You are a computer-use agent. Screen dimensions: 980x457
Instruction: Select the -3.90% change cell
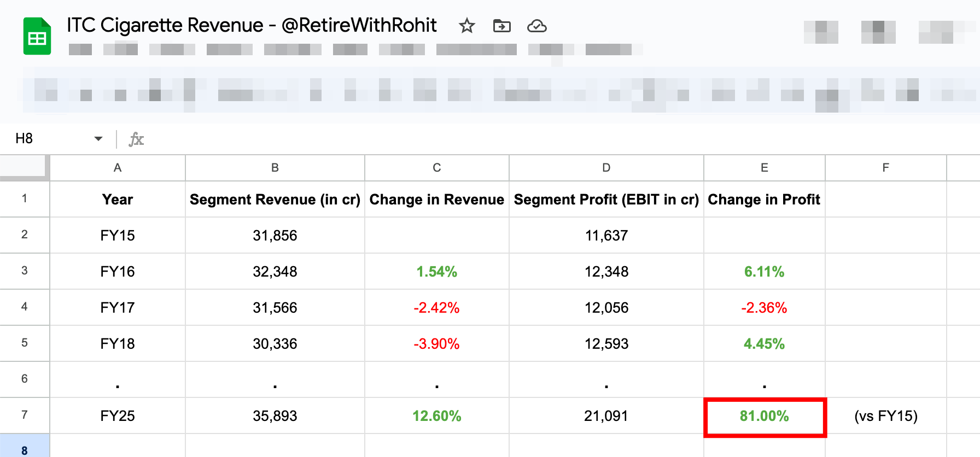click(437, 344)
